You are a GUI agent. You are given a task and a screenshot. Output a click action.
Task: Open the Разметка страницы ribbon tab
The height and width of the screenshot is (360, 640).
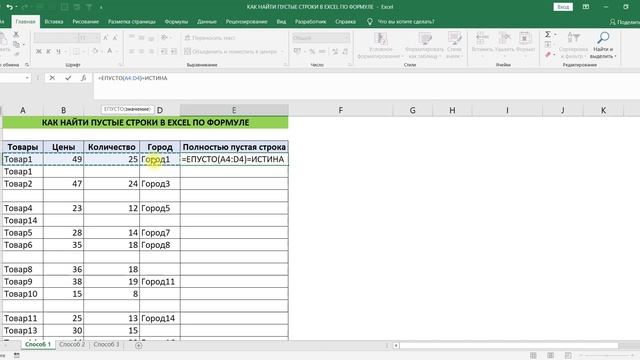tap(131, 22)
